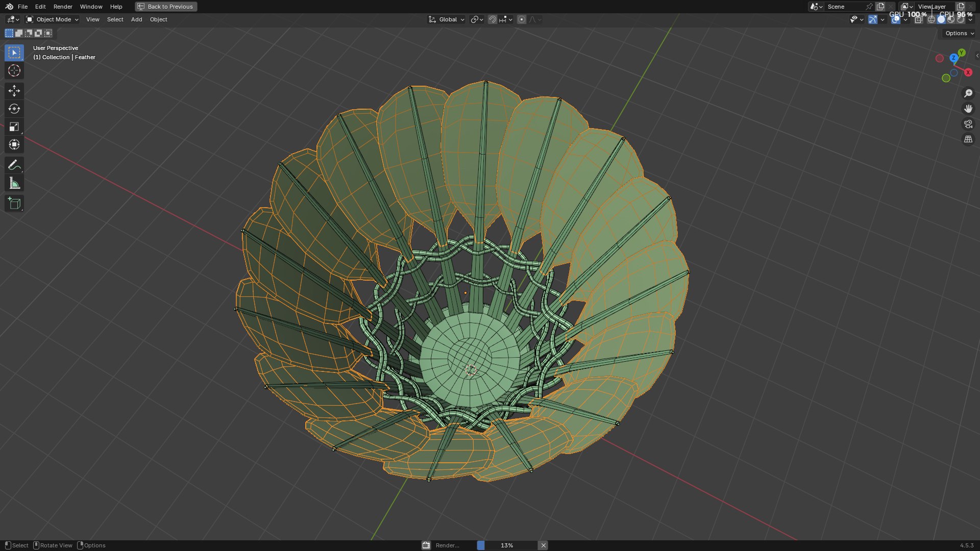Screen dimensions: 980x551
Task: Click the Zoom view magnifier icon
Action: (x=968, y=93)
